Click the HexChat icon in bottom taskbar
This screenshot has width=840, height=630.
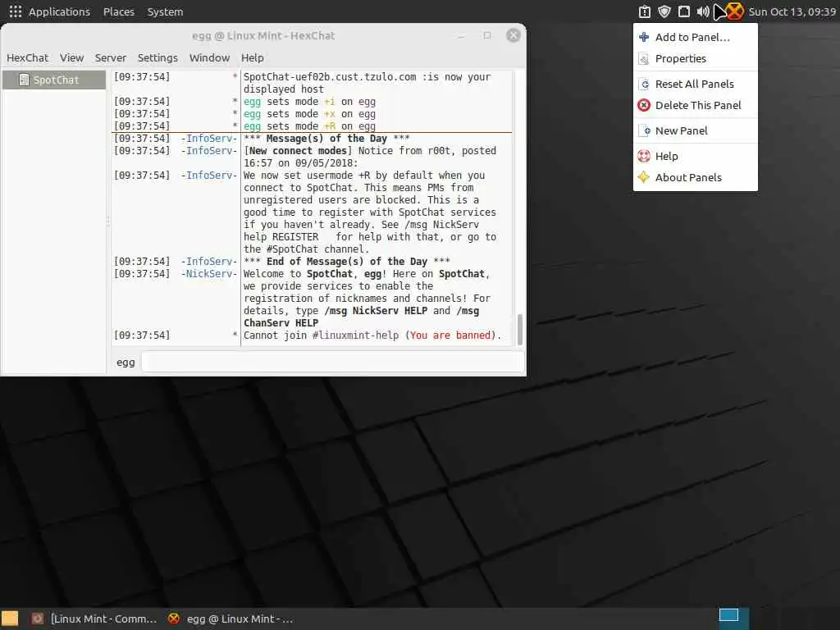pos(174,619)
